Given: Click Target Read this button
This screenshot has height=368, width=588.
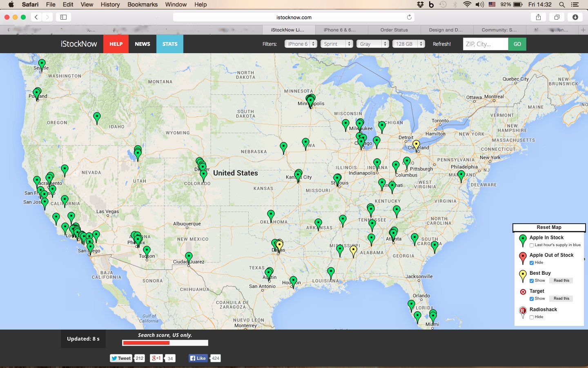Looking at the screenshot, I should point(561,298).
